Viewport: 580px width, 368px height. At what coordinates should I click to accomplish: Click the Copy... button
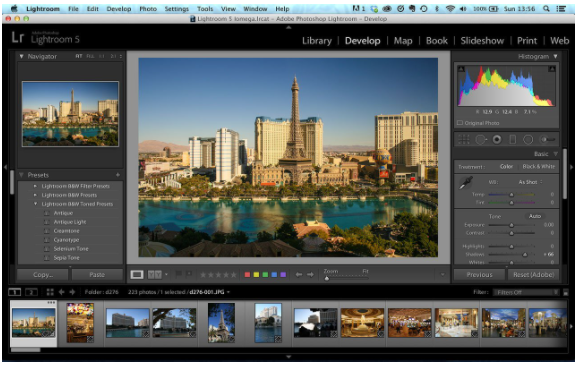coord(43,275)
